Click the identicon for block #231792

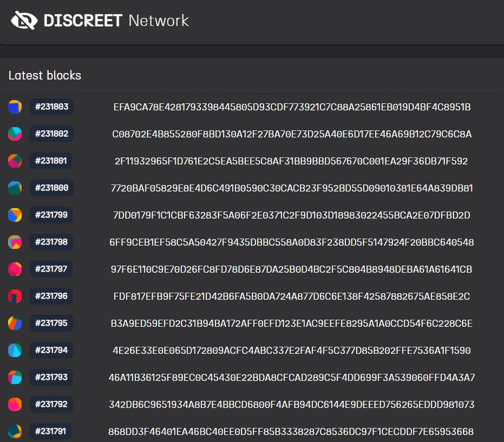pos(15,405)
